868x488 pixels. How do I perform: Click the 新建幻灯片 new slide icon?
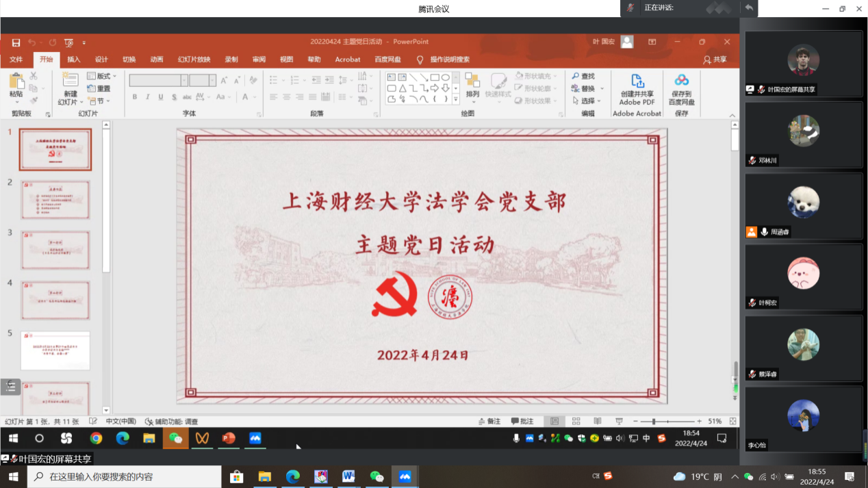click(70, 81)
